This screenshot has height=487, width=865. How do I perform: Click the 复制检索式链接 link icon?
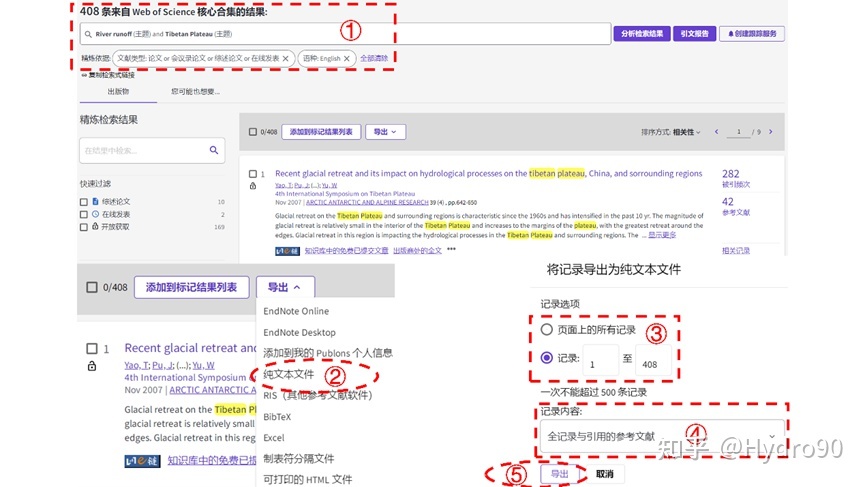coord(84,75)
